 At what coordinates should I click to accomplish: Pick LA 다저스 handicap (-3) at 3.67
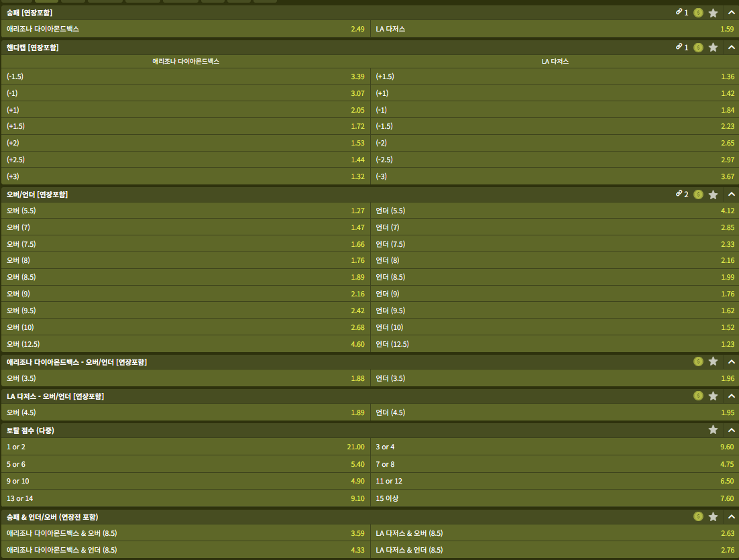point(555,176)
